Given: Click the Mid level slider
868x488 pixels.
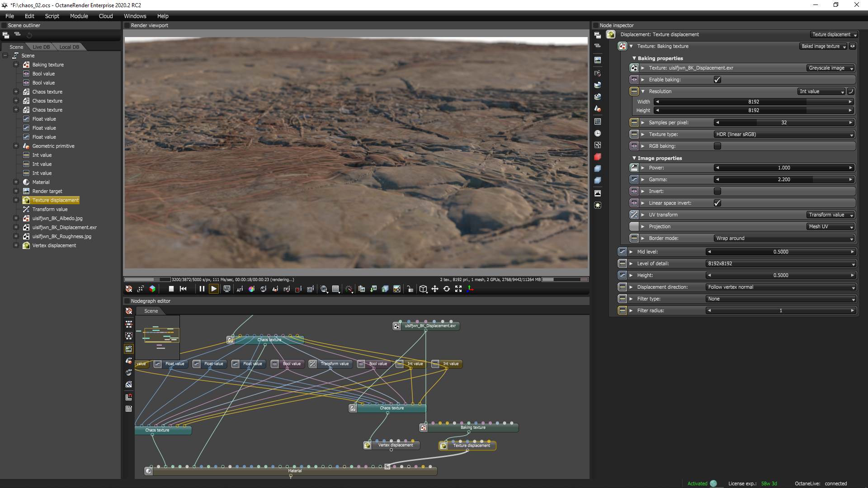Looking at the screenshot, I should pyautogui.click(x=780, y=252).
